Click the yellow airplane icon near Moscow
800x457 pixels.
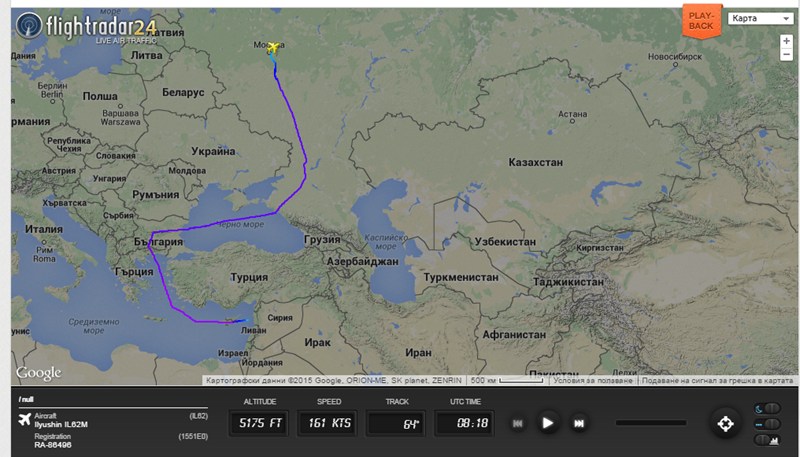click(x=274, y=48)
